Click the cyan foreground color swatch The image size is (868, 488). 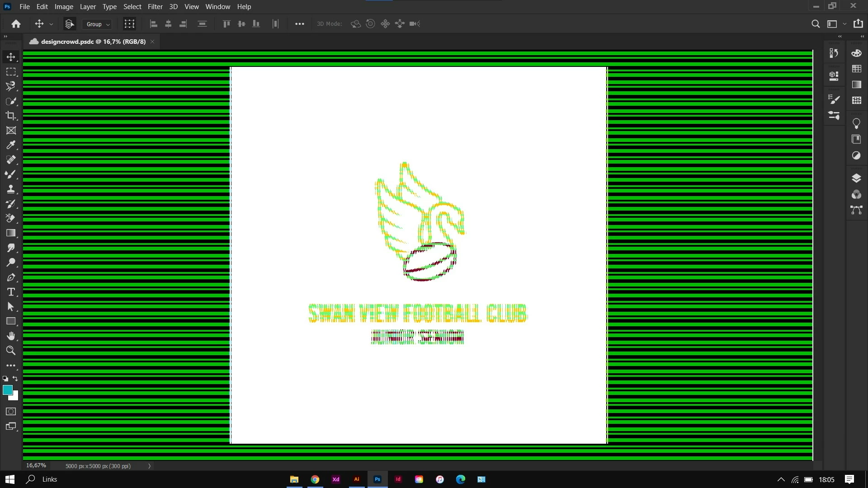[8, 390]
